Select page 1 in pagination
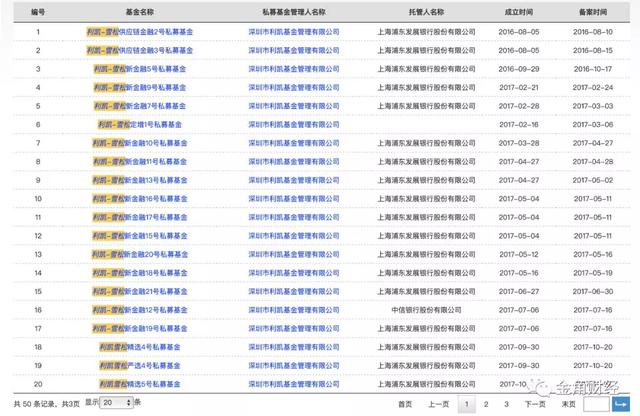The image size is (640, 416). coord(467,404)
